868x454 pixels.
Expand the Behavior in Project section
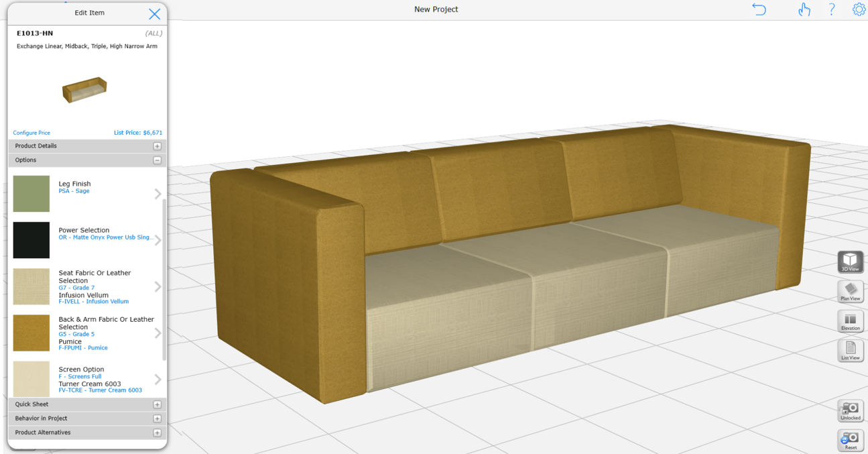[x=157, y=418]
